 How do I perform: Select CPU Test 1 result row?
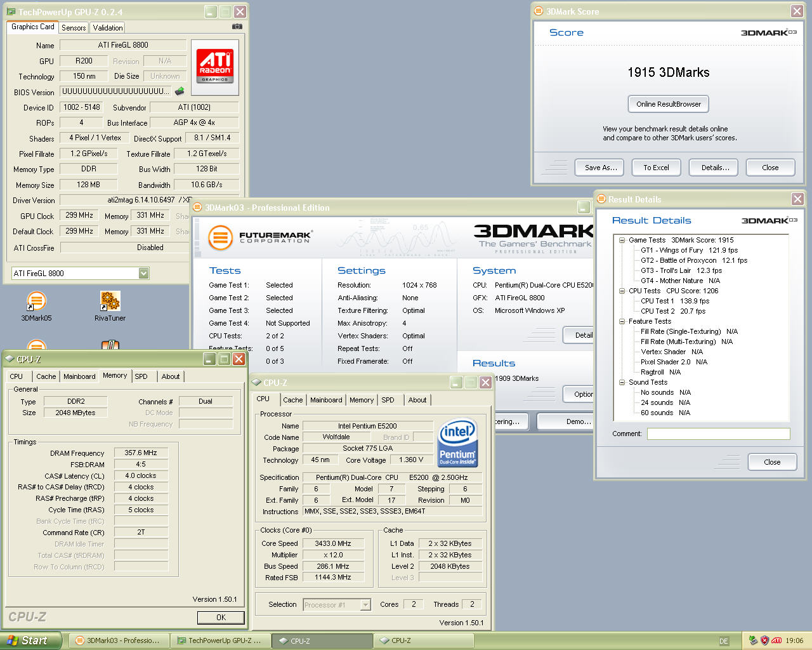(675, 301)
